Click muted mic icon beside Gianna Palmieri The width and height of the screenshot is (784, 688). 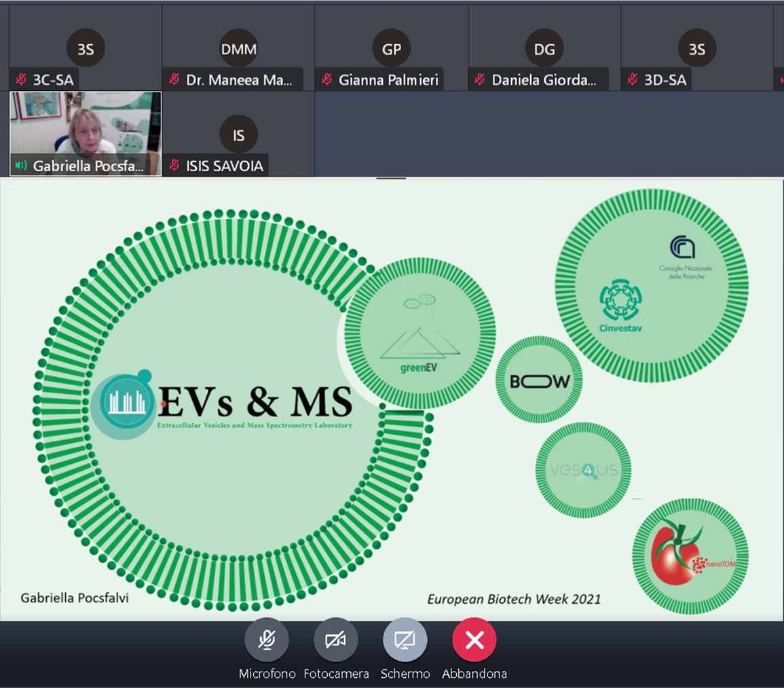pyautogui.click(x=327, y=79)
